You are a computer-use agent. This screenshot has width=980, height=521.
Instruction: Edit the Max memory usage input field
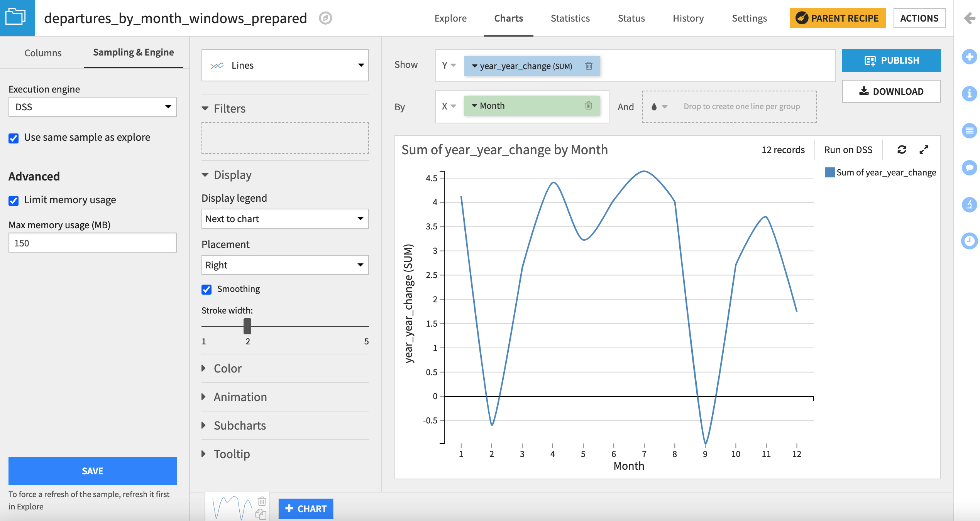tap(92, 243)
